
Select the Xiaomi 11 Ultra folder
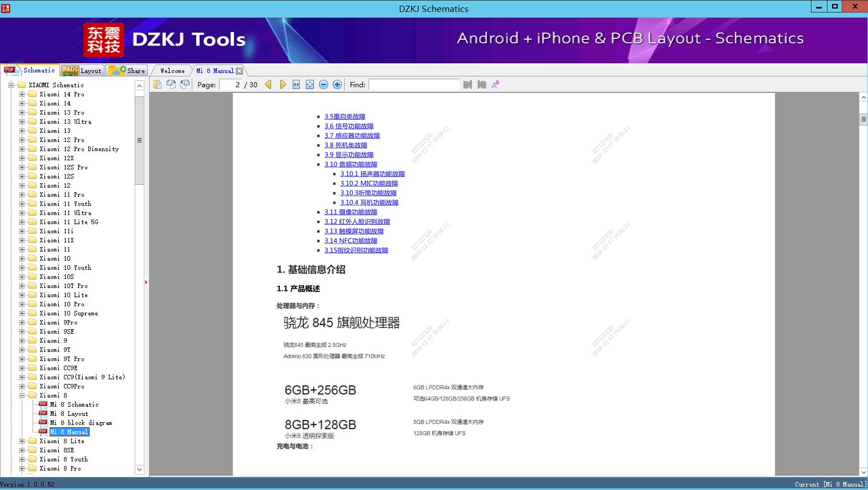click(65, 213)
